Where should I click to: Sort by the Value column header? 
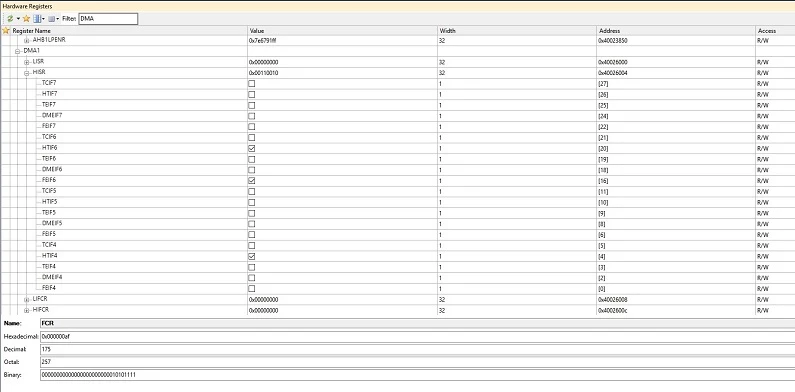coord(257,30)
